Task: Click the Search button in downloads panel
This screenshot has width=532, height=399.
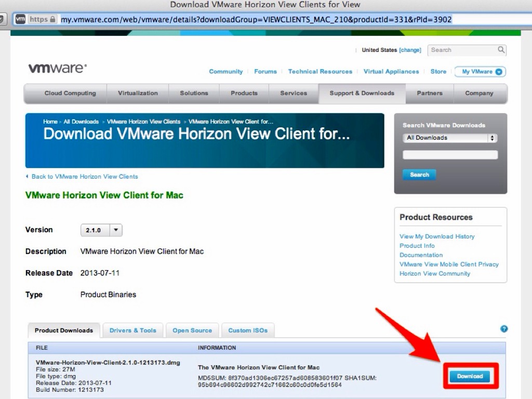Action: click(x=419, y=175)
